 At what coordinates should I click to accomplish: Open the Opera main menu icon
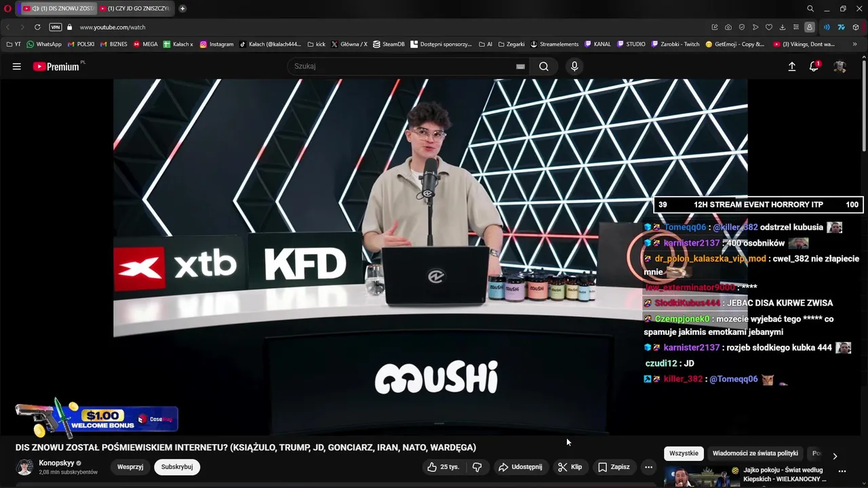8,9
